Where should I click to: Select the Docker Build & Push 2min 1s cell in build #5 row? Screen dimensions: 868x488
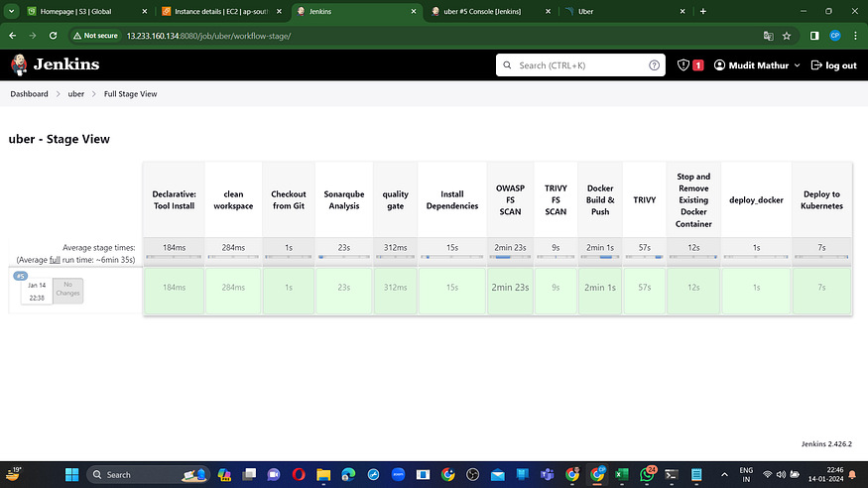pos(600,291)
